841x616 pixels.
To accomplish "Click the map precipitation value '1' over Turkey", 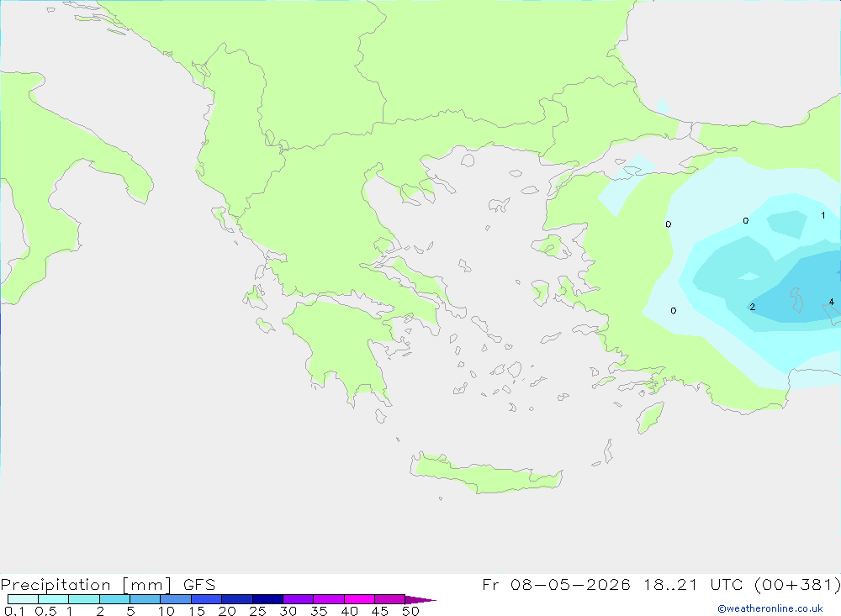I will tap(823, 215).
